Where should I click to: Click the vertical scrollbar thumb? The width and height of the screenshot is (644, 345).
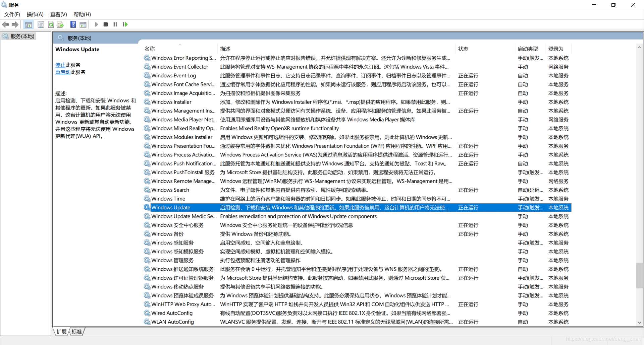point(639,275)
